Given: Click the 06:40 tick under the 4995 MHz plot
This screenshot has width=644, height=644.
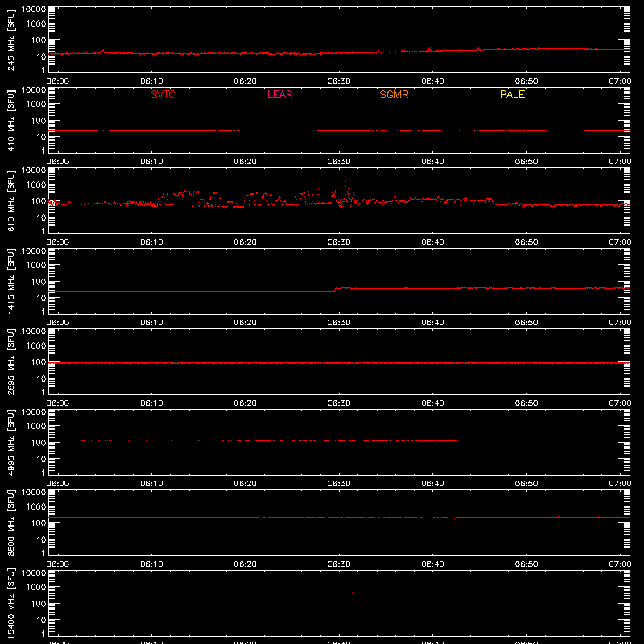Looking at the screenshot, I should [x=432, y=484].
